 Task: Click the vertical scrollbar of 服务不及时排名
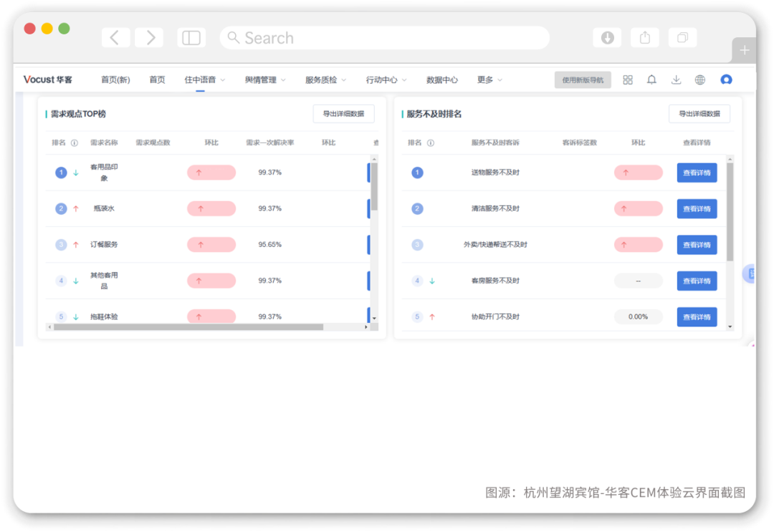(x=730, y=212)
